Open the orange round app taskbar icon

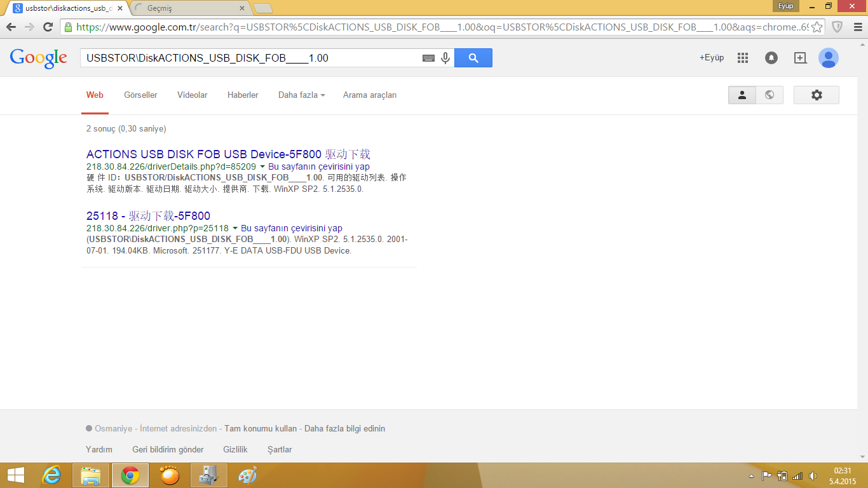169,475
